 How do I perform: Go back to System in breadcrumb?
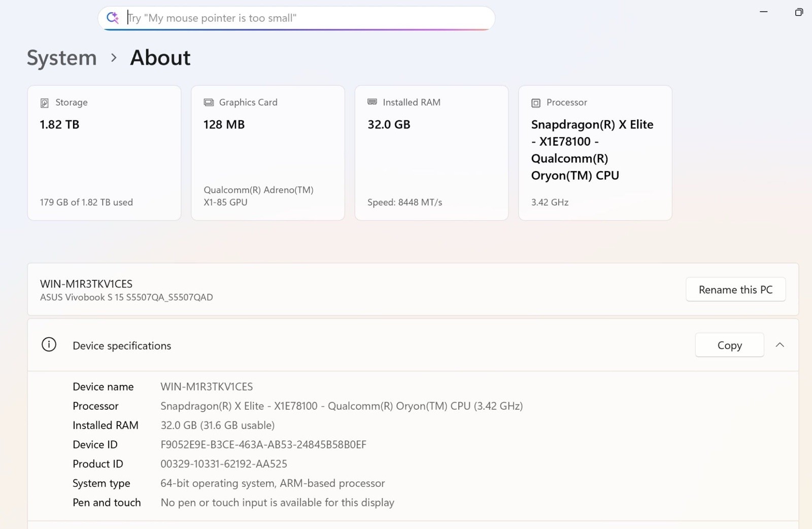click(61, 58)
